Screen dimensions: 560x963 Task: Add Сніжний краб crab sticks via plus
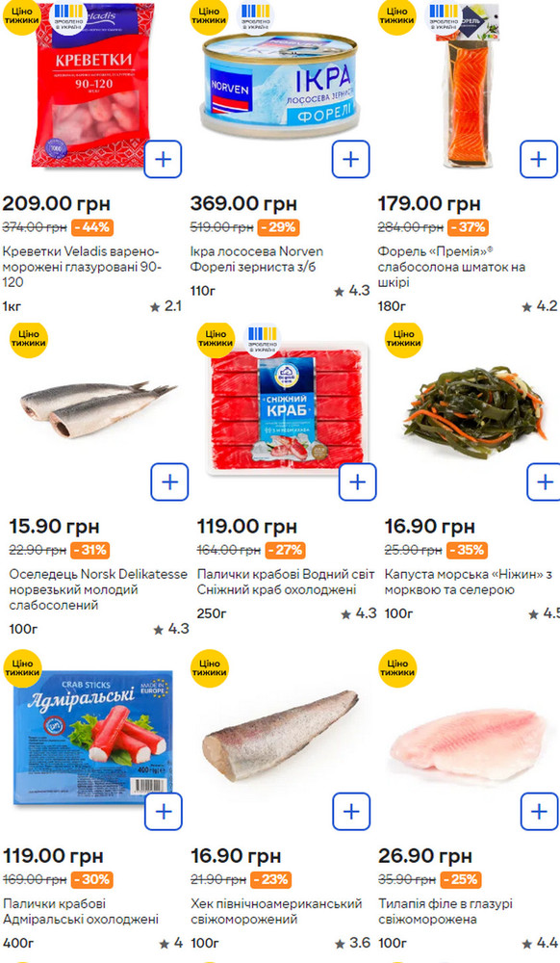pyautogui.click(x=357, y=482)
